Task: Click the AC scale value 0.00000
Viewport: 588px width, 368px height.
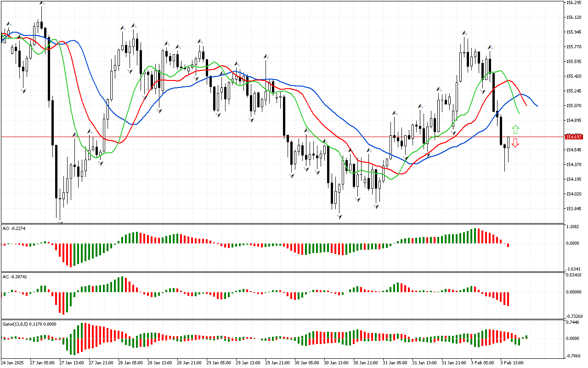Action: pyautogui.click(x=573, y=292)
